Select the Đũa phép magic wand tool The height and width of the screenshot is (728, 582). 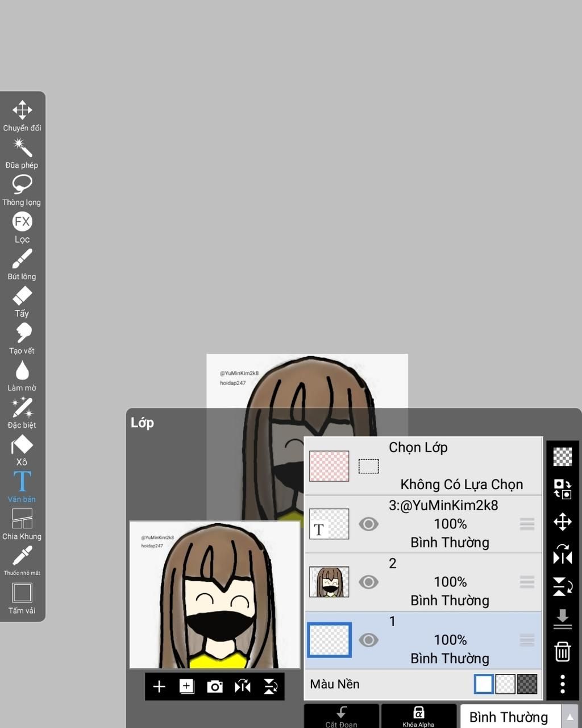(x=22, y=153)
